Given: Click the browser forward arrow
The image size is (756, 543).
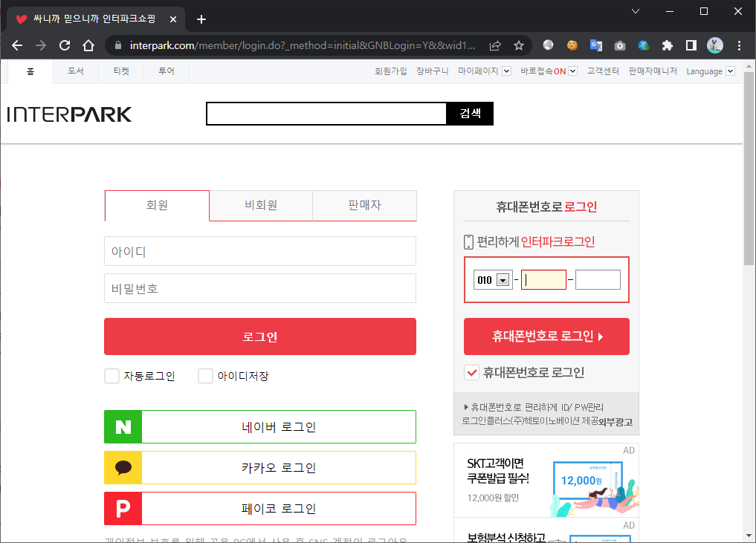Looking at the screenshot, I should tap(41, 45).
